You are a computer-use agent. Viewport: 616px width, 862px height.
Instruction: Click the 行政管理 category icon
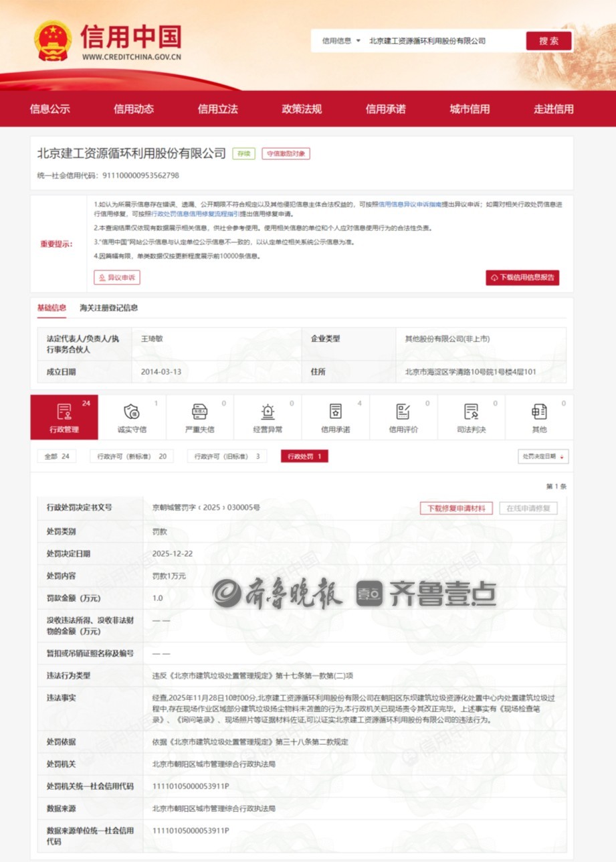point(64,412)
